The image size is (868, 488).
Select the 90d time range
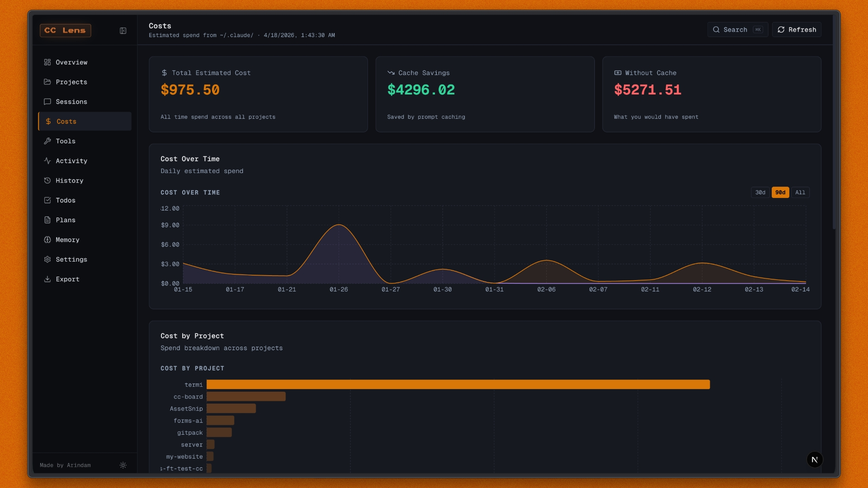tap(780, 192)
